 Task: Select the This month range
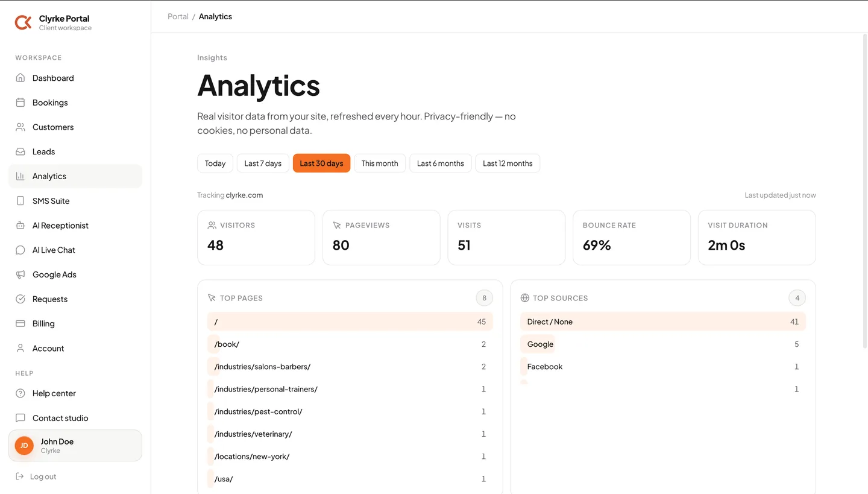point(380,163)
